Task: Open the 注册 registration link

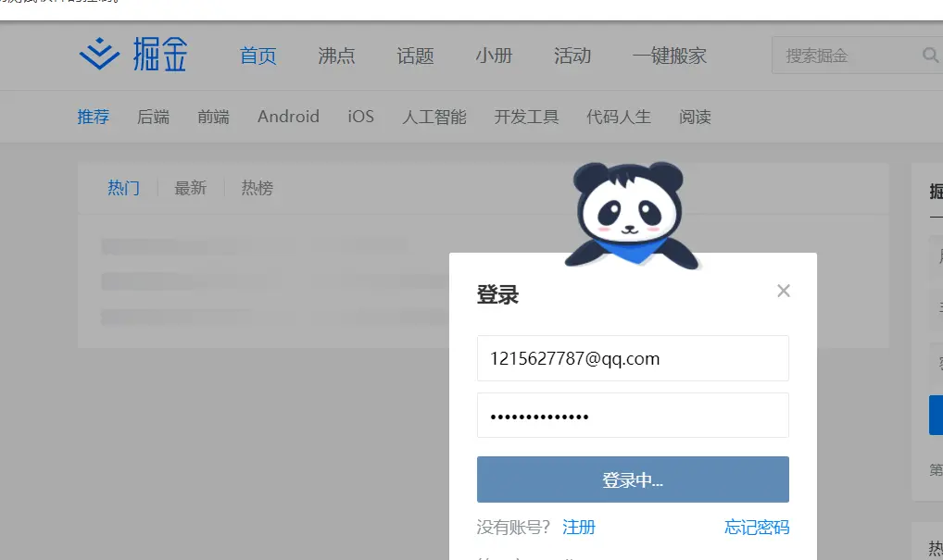Action: 579,527
